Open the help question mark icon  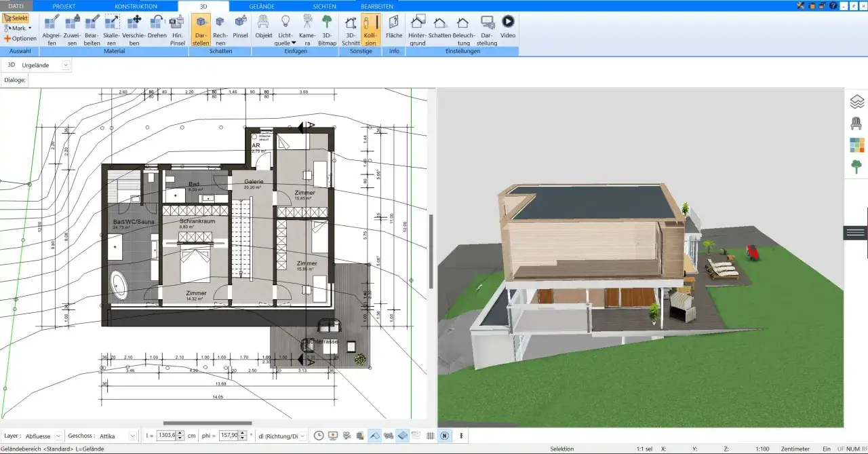tap(833, 5)
